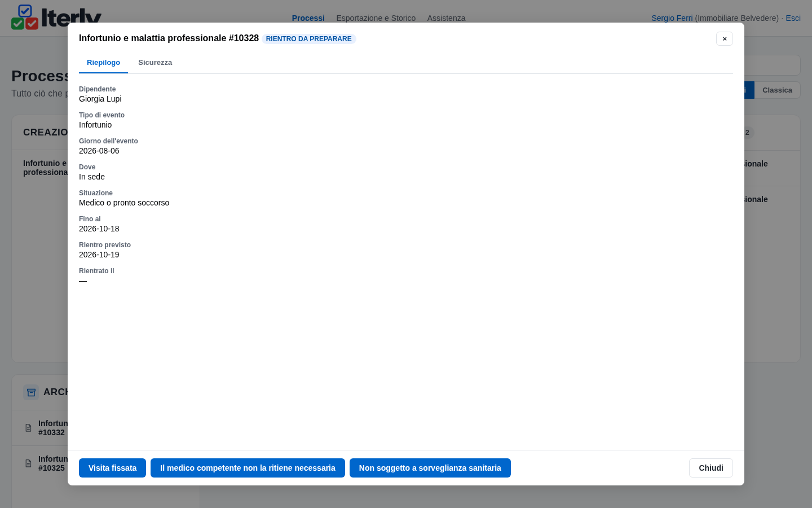Select Non soggetto a sorveglianza sanitaria

click(x=430, y=468)
